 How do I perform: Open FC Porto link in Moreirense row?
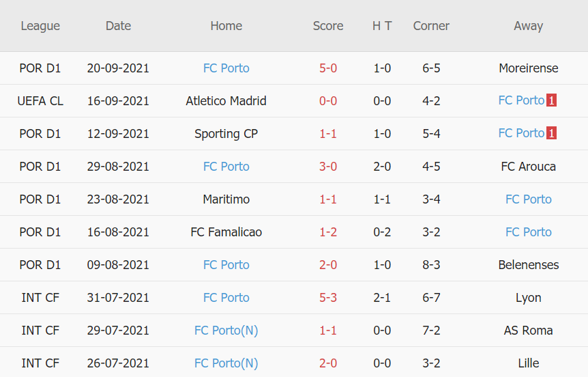226,68
